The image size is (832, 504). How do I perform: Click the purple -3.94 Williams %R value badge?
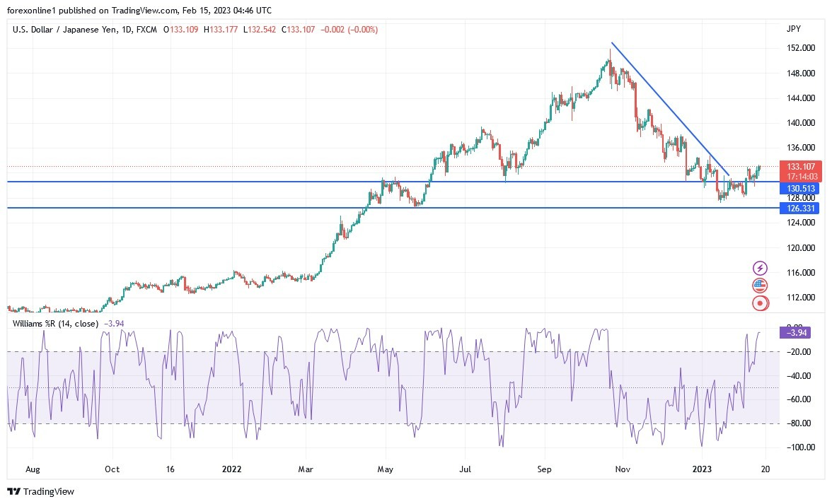point(794,332)
